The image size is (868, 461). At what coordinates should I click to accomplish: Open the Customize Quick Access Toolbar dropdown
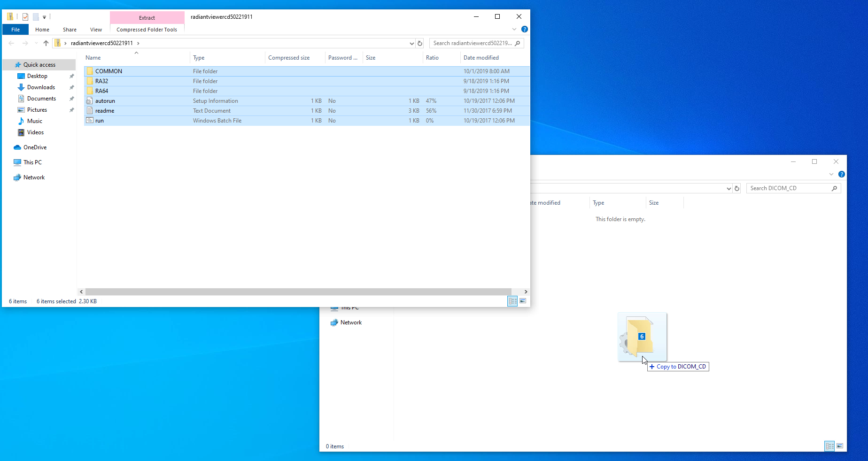point(44,17)
